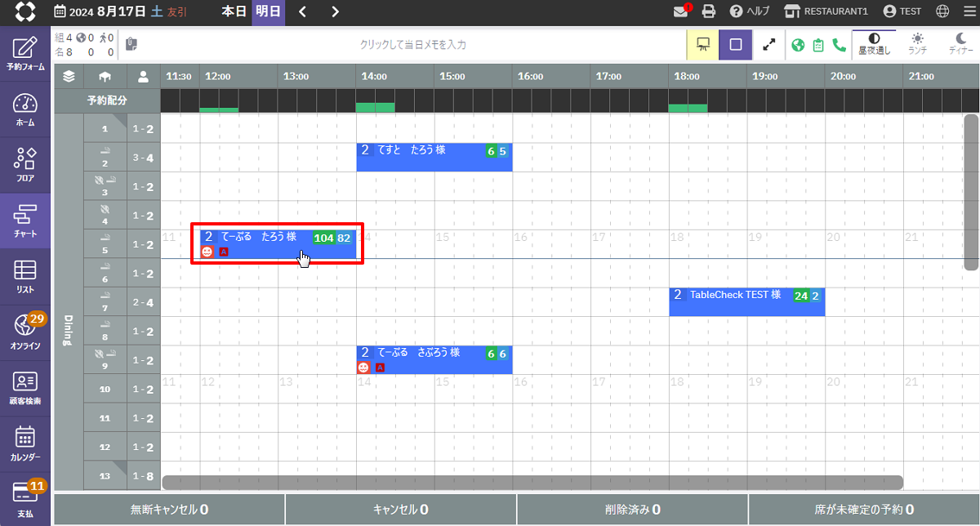980x526 pixels.
Task: Jump to 明日 (tomorrow)
Action: pos(268,11)
